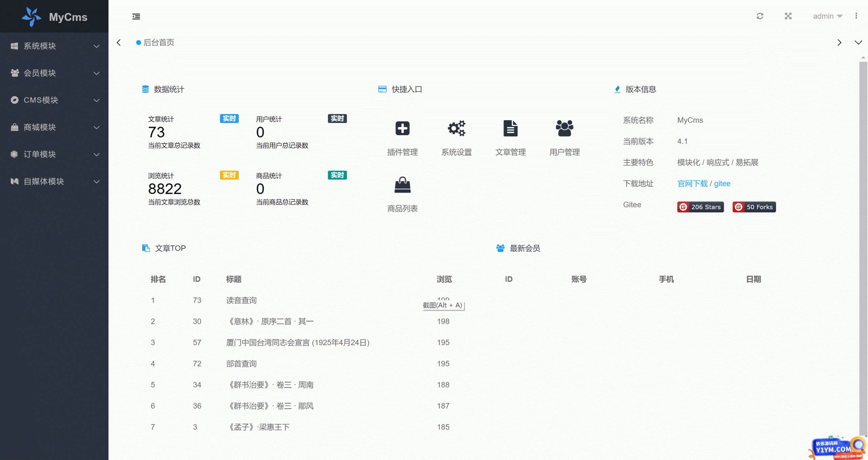Click the 日期 column header in 最新会员
Image resolution: width=868 pixels, height=460 pixels.
tap(753, 279)
